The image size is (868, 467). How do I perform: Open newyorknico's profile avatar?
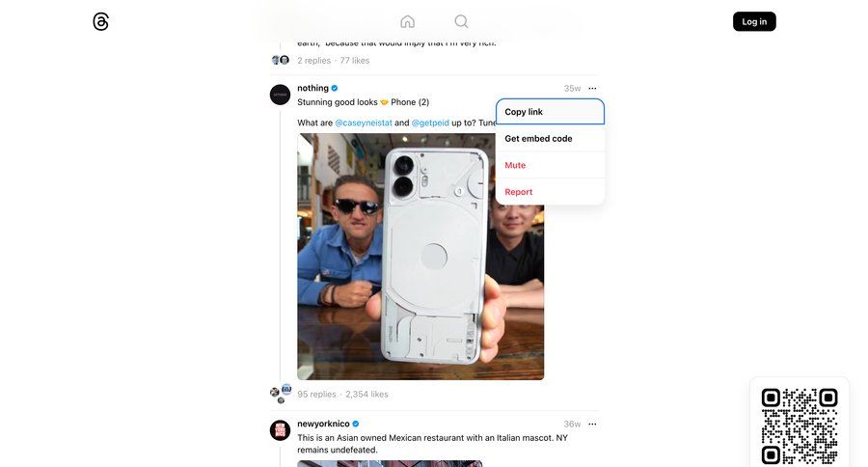[x=280, y=430]
